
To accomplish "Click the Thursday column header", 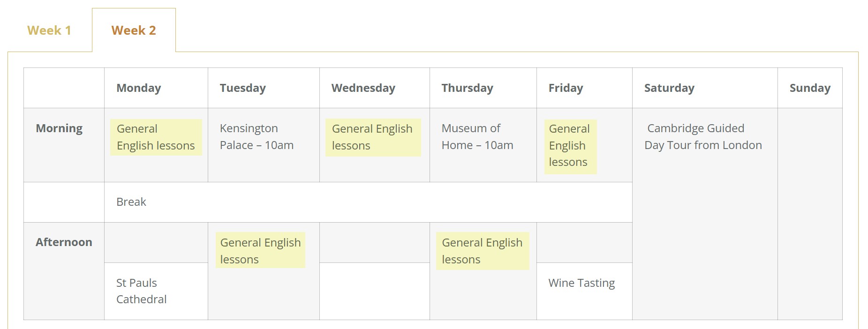I will point(468,88).
